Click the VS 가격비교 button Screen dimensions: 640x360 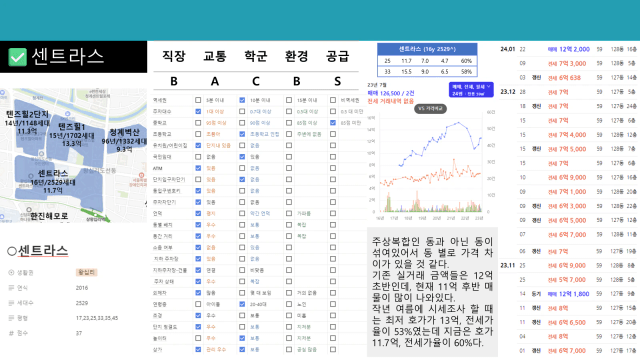[430, 109]
